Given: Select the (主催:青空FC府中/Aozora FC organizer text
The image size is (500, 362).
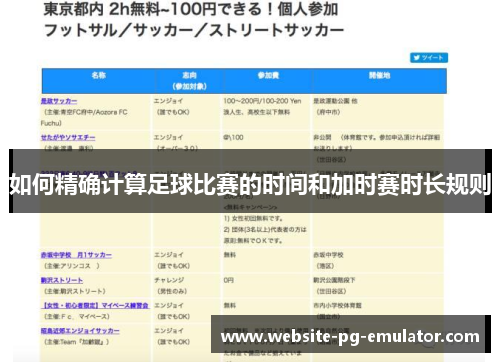Looking at the screenshot, I should 85,112.
